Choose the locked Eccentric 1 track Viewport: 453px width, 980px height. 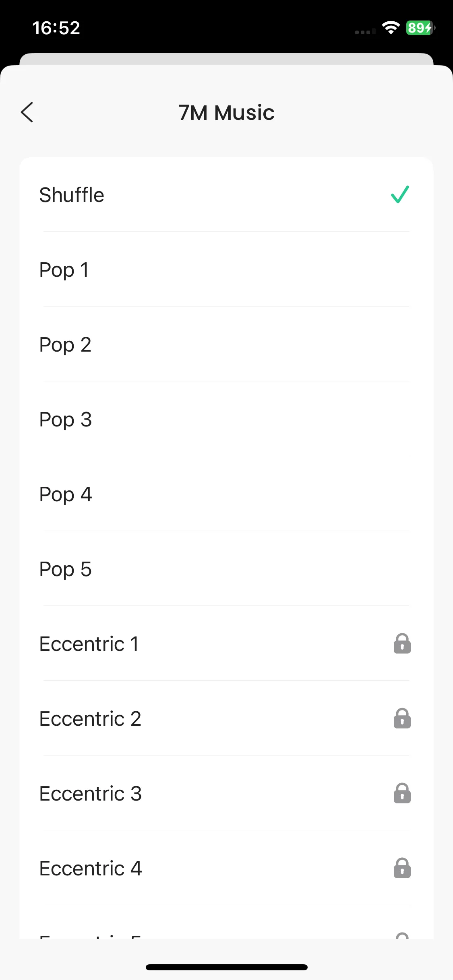pyautogui.click(x=89, y=644)
